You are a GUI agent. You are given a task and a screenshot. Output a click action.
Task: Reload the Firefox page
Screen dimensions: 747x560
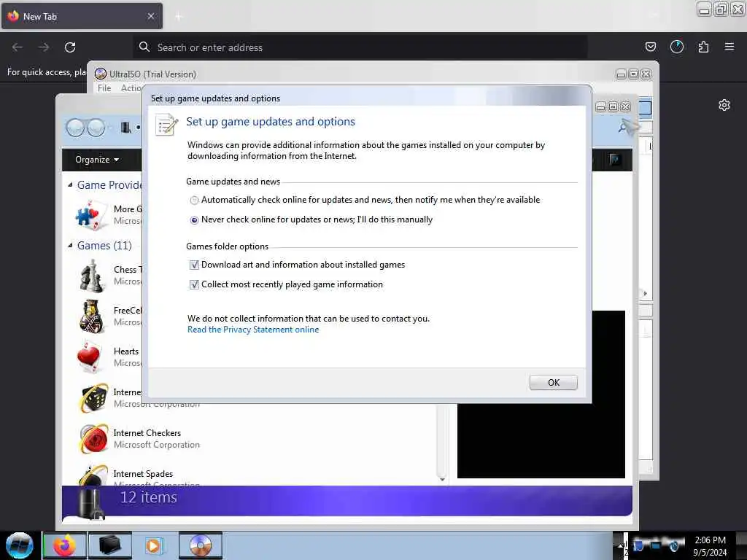[x=70, y=47]
